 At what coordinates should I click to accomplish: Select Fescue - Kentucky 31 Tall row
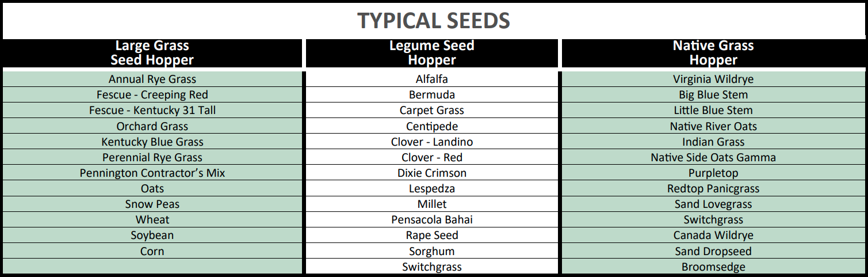(152, 111)
